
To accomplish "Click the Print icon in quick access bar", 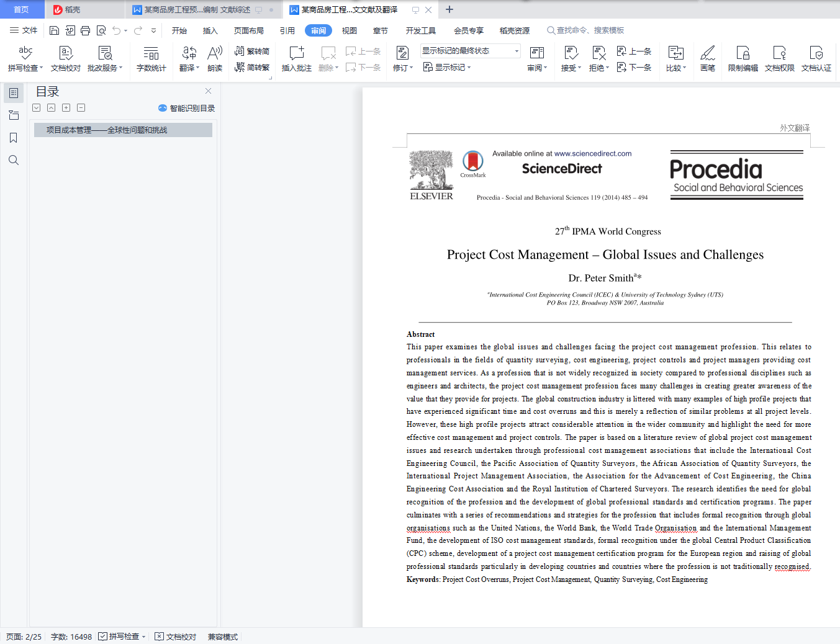I will [85, 30].
